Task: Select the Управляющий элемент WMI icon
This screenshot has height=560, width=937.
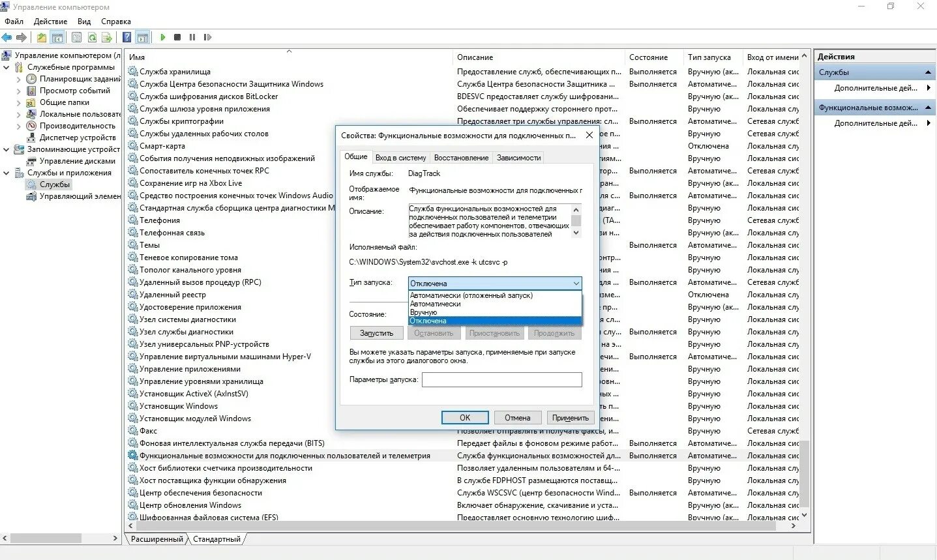Action: pyautogui.click(x=31, y=196)
